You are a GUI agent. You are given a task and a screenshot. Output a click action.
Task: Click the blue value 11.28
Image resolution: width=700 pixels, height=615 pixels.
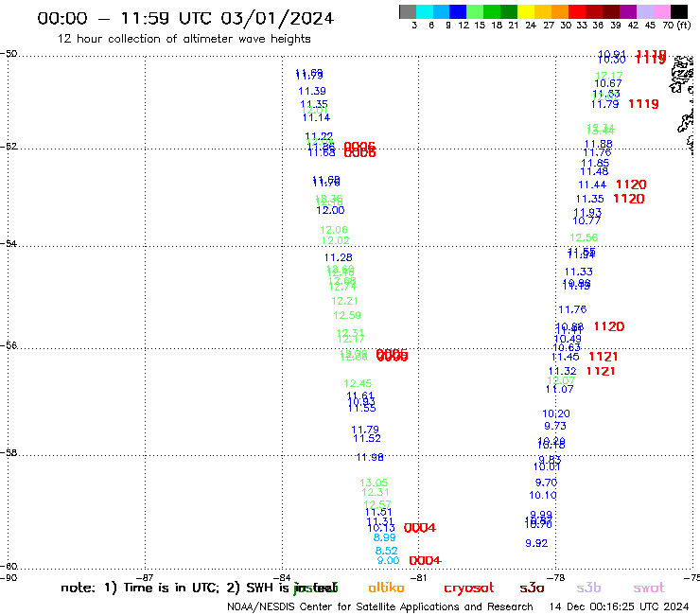[x=339, y=257]
